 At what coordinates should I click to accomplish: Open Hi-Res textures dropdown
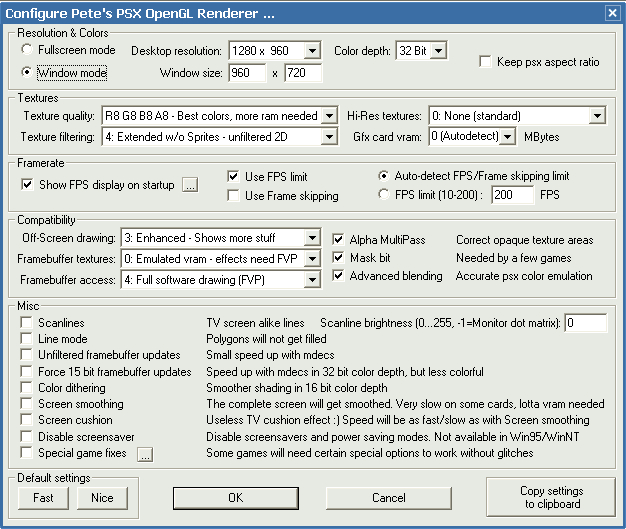pos(597,116)
